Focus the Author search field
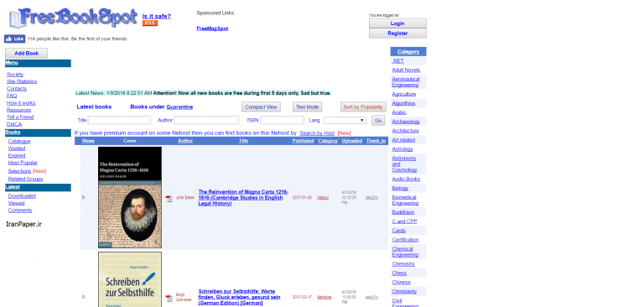 pos(206,121)
